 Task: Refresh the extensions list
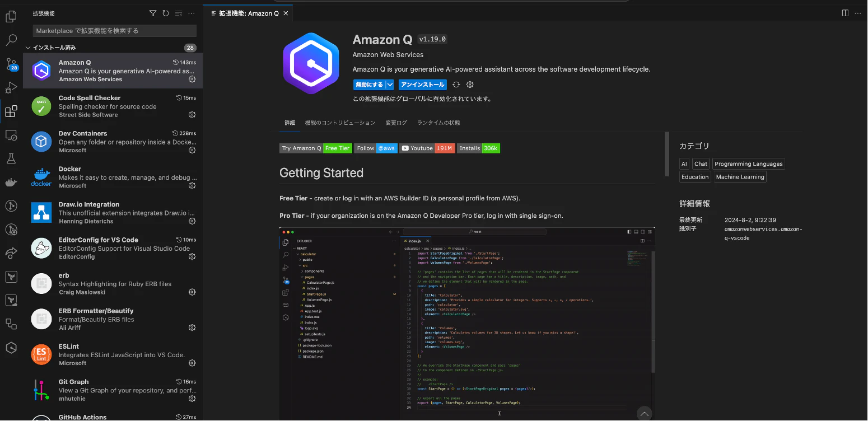tap(166, 13)
